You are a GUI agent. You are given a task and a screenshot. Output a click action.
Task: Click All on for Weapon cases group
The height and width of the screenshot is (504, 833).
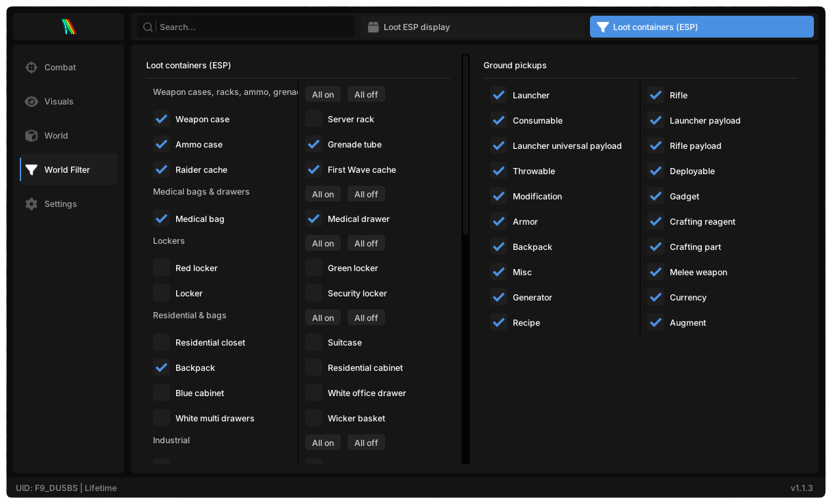click(x=323, y=94)
